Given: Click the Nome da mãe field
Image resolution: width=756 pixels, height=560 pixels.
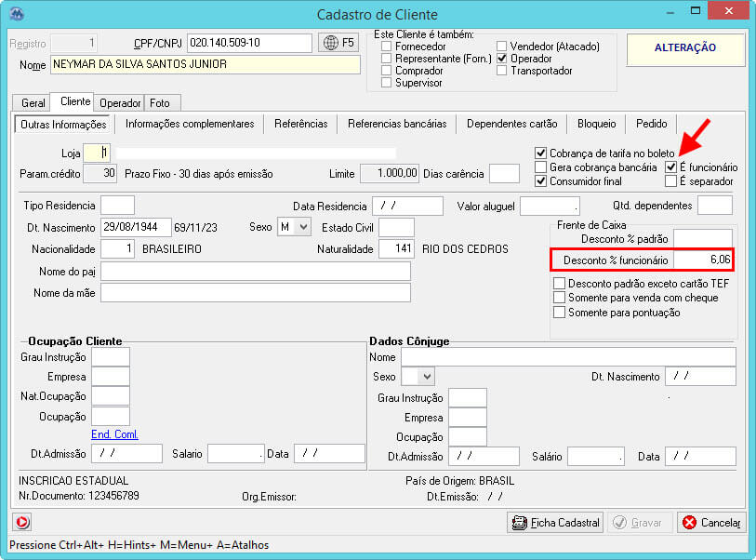Looking at the screenshot, I should pyautogui.click(x=256, y=293).
